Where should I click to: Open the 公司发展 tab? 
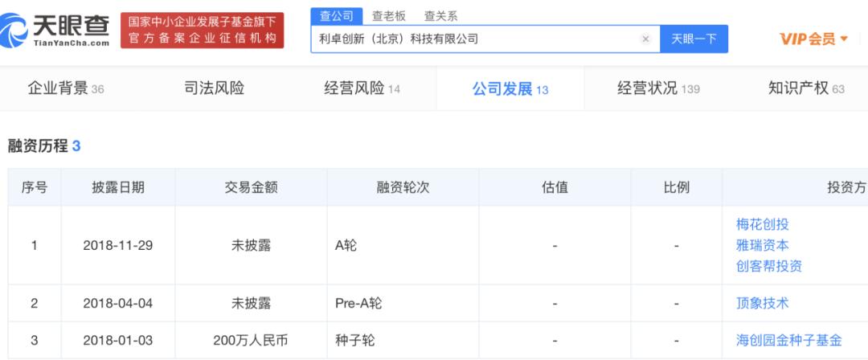(x=510, y=88)
